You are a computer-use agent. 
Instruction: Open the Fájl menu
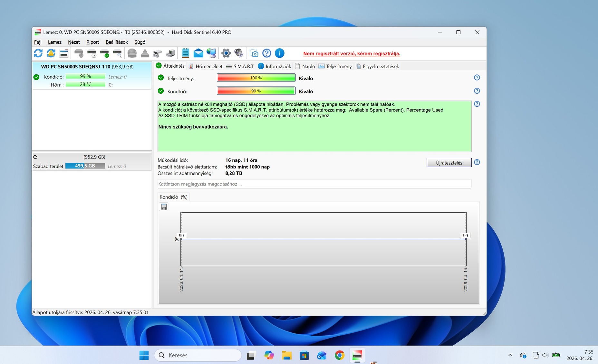[x=38, y=42]
